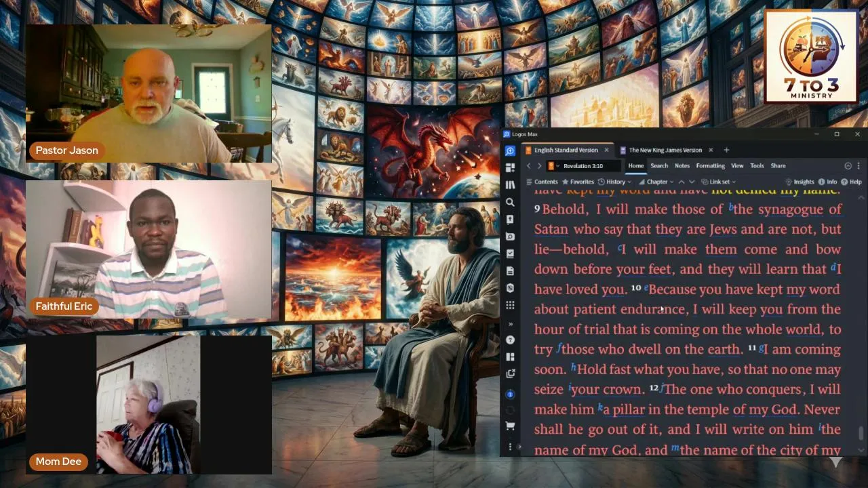
Task: Click footnote e before 'Because you have kept'
Action: coord(646,287)
